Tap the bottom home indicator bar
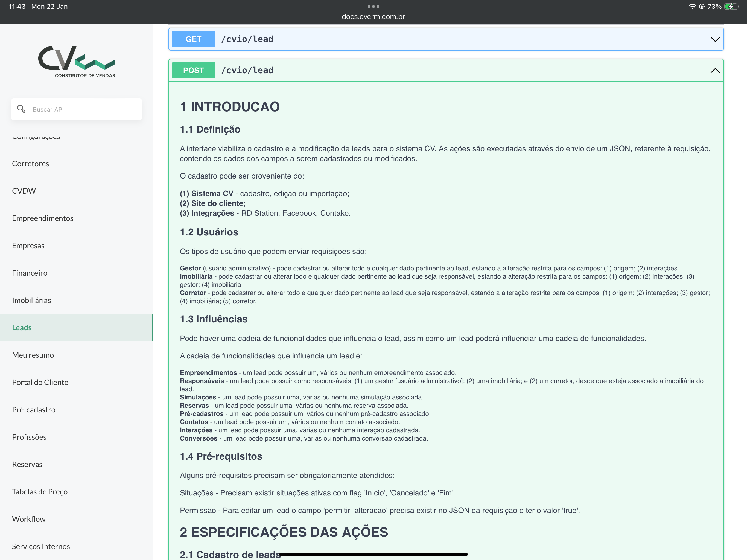747x560 pixels. (x=373, y=554)
